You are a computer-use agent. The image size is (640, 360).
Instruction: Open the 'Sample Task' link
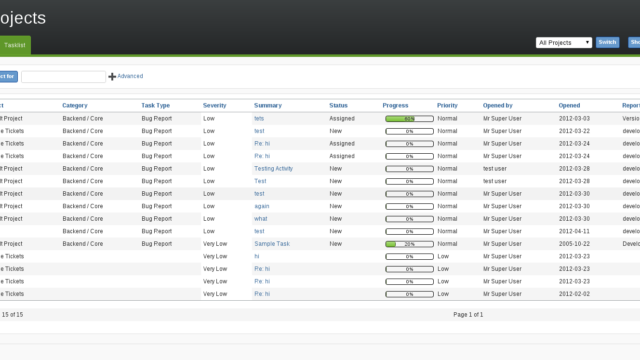click(x=272, y=244)
